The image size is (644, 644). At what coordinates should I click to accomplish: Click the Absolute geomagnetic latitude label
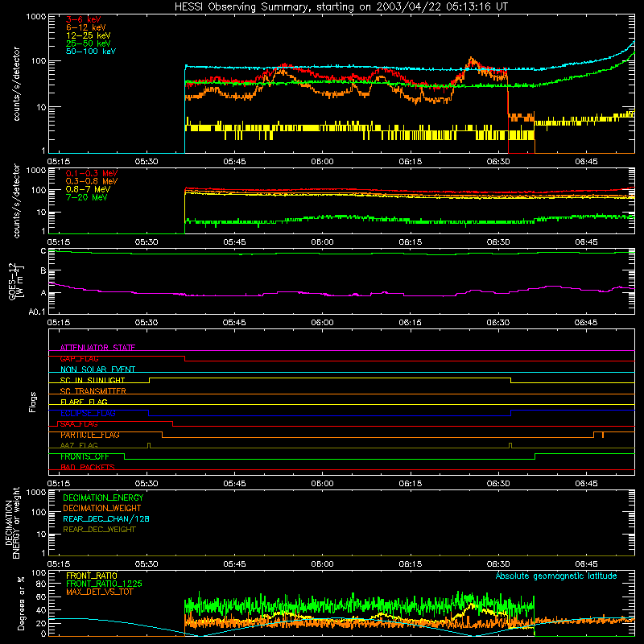[556, 576]
